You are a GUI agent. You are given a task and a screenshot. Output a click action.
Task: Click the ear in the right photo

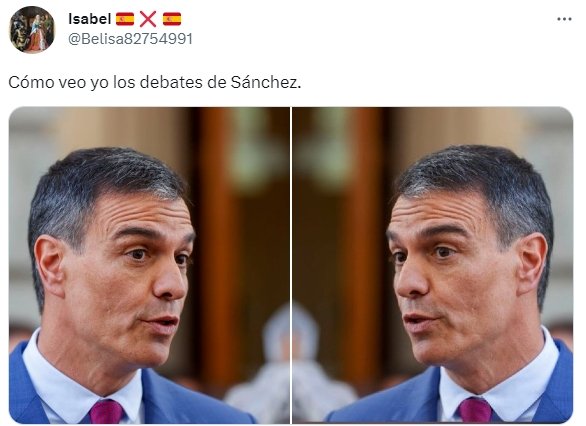point(532,264)
